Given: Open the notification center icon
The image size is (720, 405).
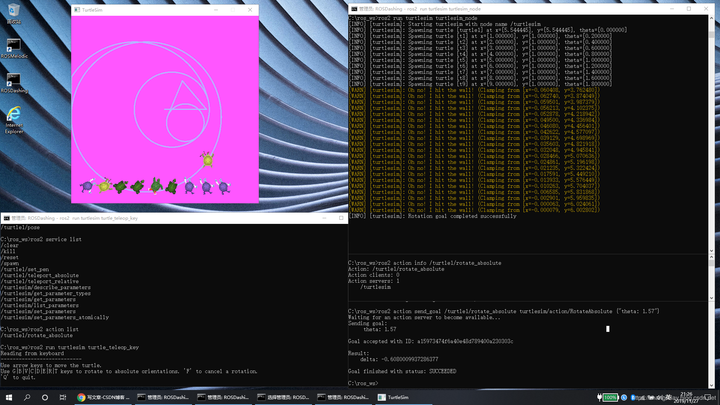Looking at the screenshot, I should (x=708, y=397).
